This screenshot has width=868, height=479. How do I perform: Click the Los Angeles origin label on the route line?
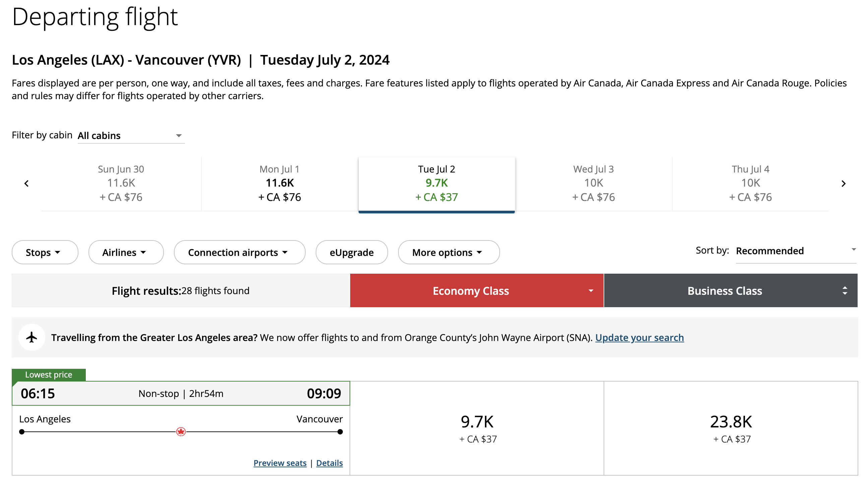[x=45, y=419]
